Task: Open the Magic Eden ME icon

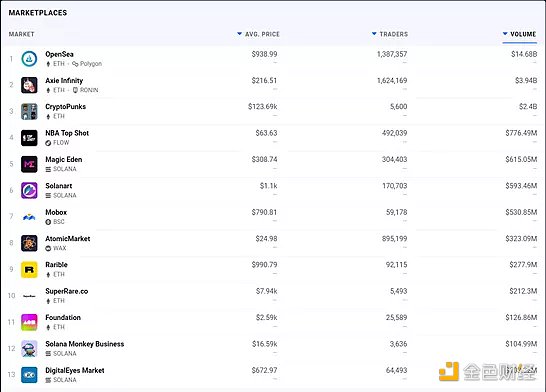Action: coord(29,164)
